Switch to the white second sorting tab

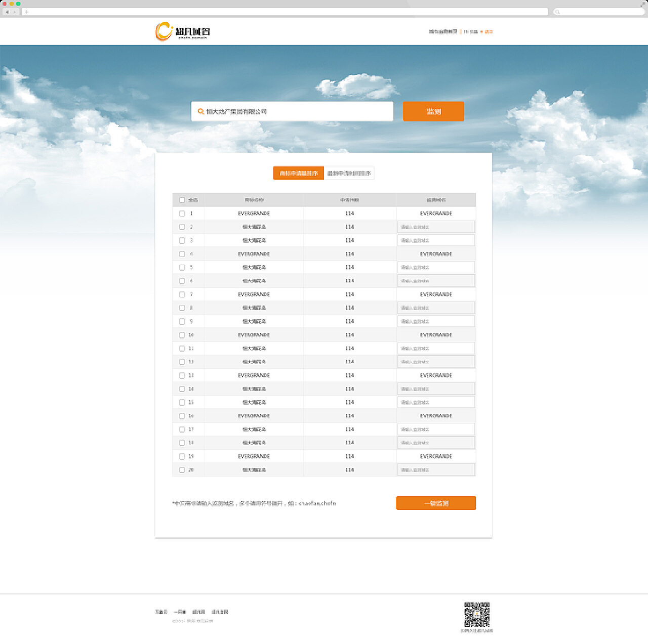[349, 173]
